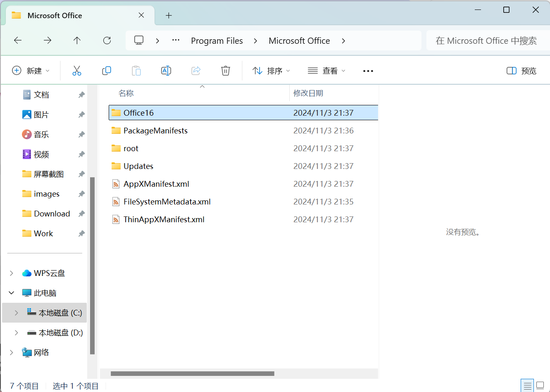The width and height of the screenshot is (550, 392).
Task: Click chevron after Program Files in breadcrumb
Action: point(255,40)
